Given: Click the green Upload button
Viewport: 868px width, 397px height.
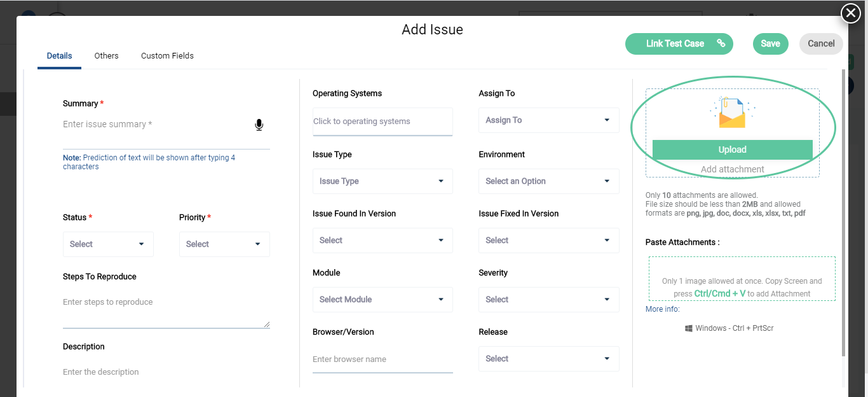Looking at the screenshot, I should click(732, 150).
